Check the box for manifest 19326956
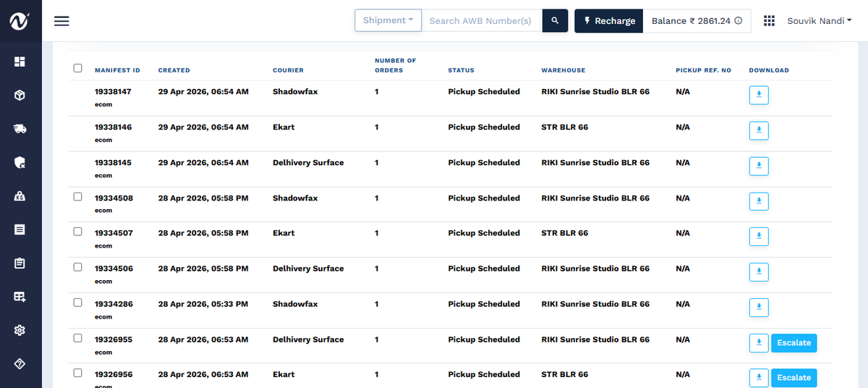This screenshot has width=868, height=388. click(x=78, y=374)
